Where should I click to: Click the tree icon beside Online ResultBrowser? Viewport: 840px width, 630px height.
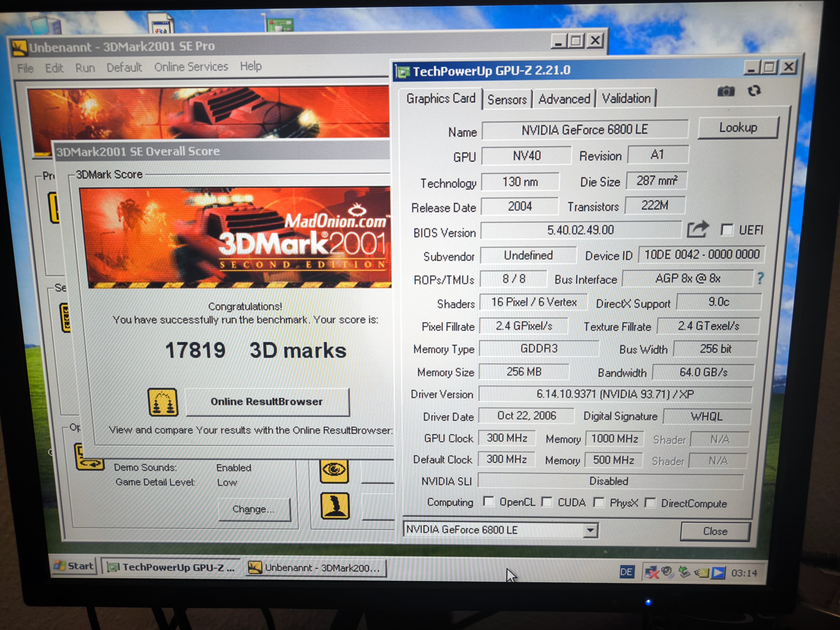point(163,402)
